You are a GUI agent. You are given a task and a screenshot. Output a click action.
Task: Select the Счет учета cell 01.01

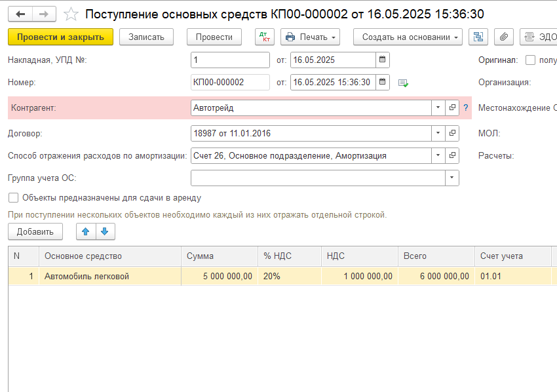513,276
